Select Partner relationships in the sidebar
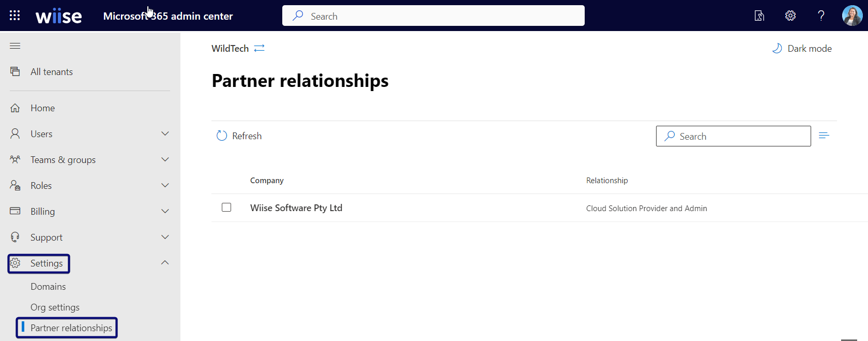 click(x=71, y=328)
